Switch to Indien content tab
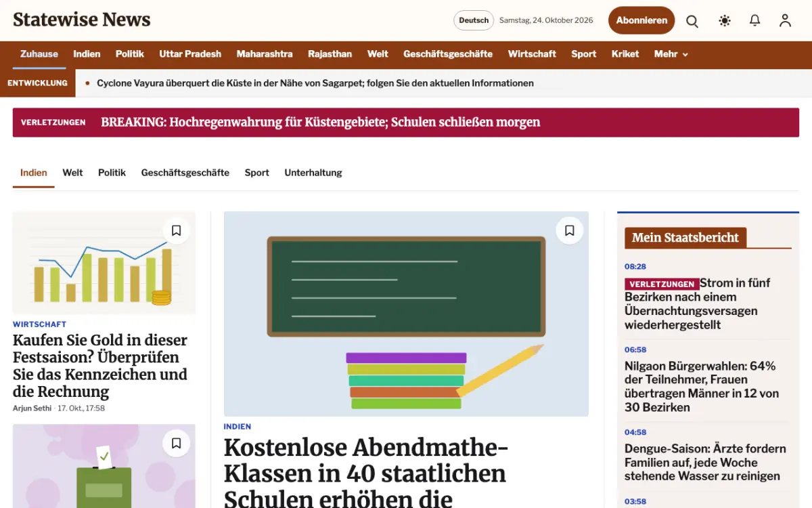 coord(34,173)
